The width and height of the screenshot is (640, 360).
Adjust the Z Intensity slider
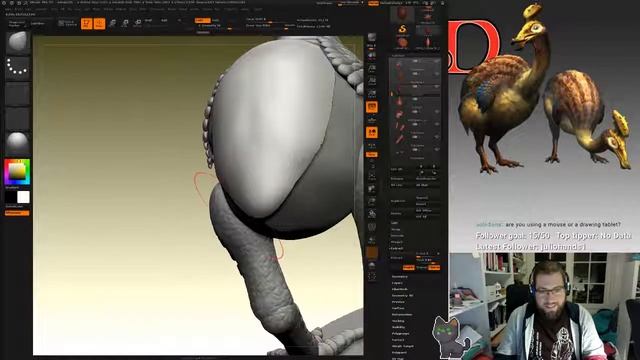[x=215, y=26]
